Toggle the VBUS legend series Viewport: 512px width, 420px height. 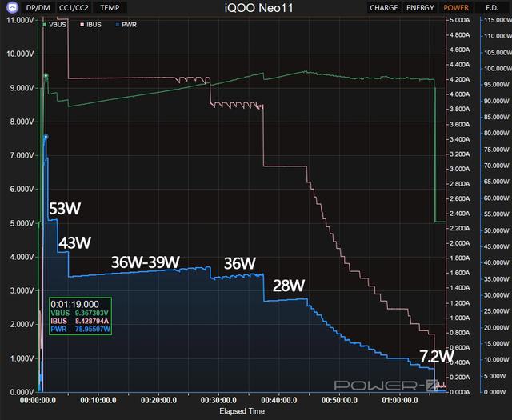[54, 25]
